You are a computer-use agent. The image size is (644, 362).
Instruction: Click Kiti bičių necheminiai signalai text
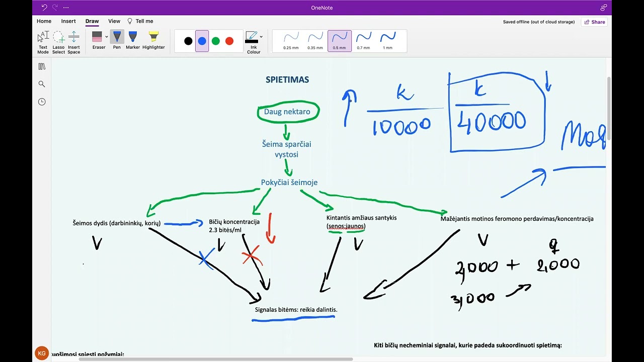[x=468, y=345]
